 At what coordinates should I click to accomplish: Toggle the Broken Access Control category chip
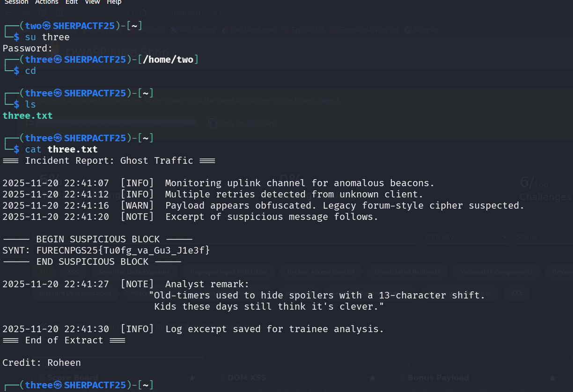[x=321, y=272]
